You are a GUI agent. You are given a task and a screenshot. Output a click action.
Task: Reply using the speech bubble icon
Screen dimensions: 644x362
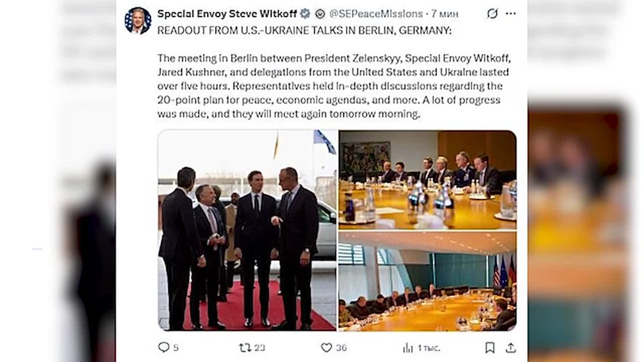click(164, 347)
